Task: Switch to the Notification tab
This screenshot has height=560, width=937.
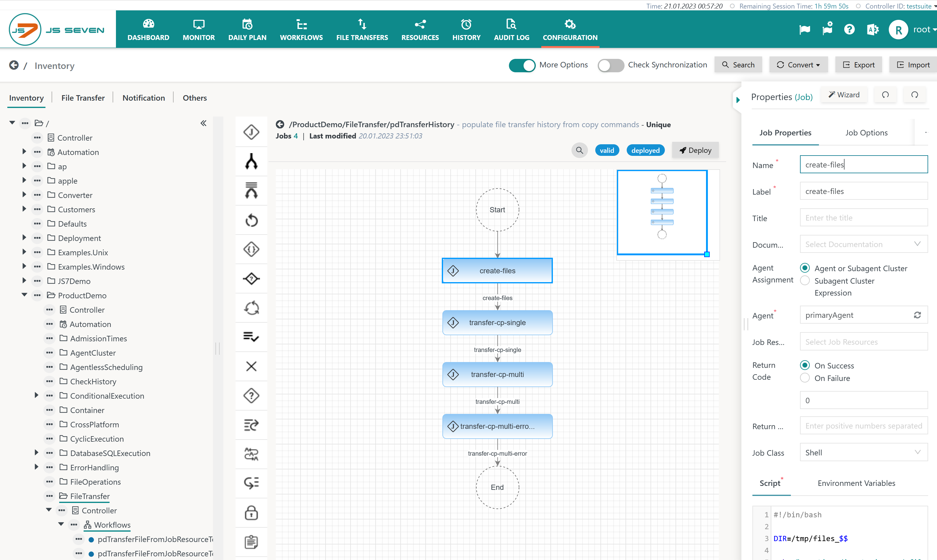Action: point(143,98)
